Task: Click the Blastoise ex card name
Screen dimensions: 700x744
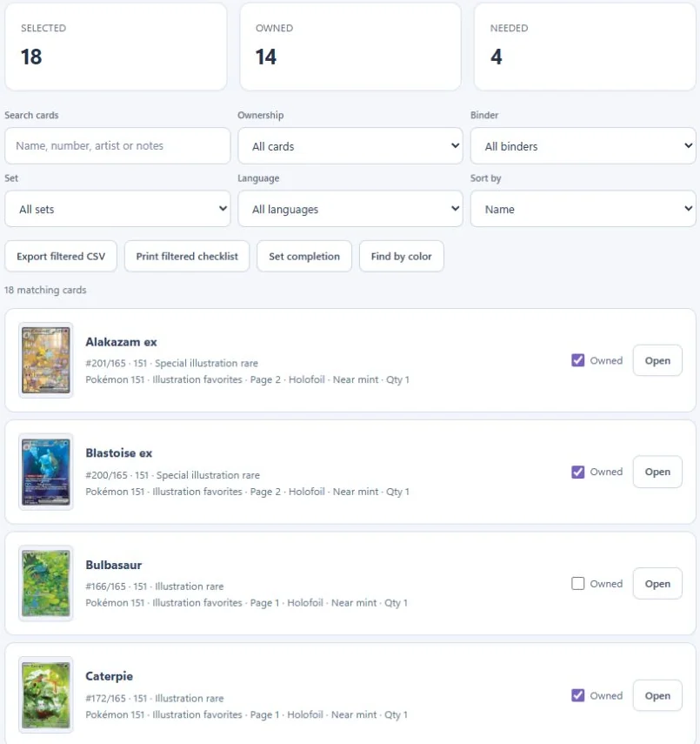Action: 118,453
